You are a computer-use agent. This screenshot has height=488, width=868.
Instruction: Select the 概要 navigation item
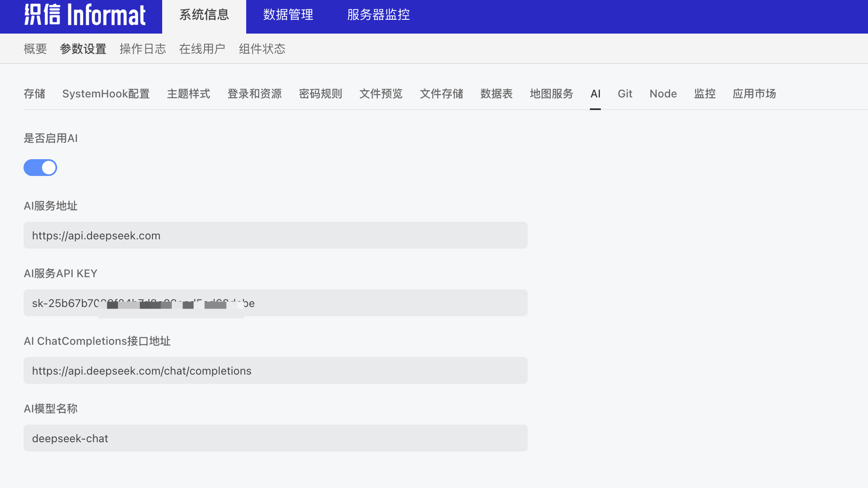(35, 48)
